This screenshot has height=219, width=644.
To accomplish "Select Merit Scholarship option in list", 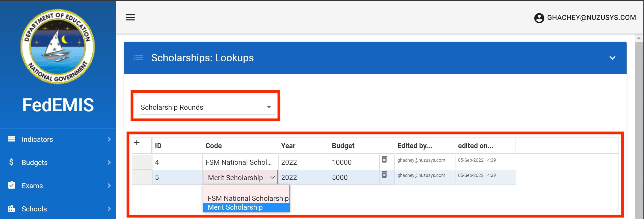I will (x=235, y=207).
